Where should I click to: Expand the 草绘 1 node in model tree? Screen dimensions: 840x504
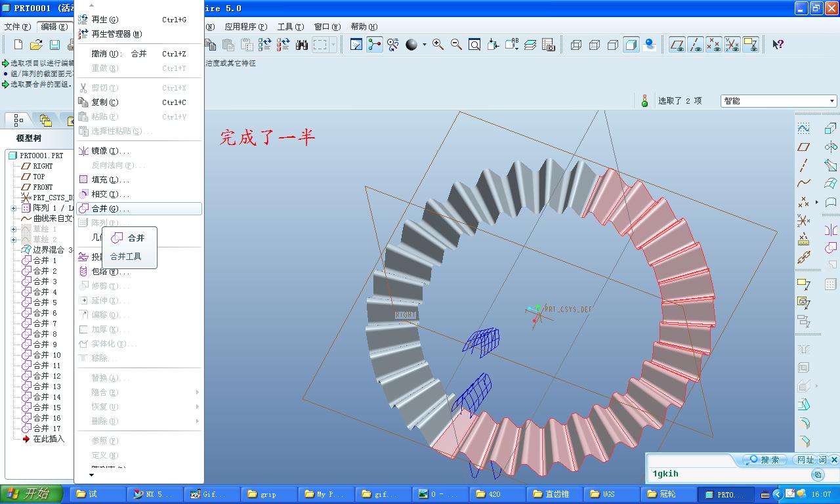click(14, 229)
